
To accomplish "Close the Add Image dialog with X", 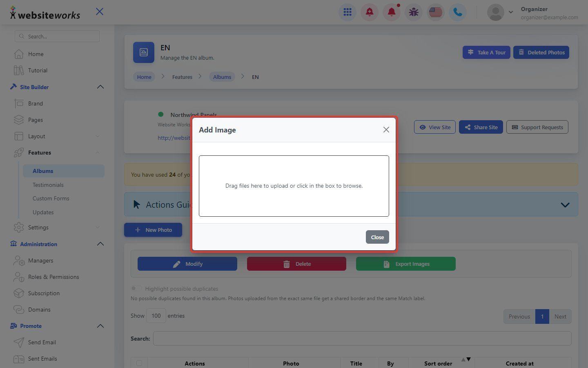I will click(x=386, y=130).
